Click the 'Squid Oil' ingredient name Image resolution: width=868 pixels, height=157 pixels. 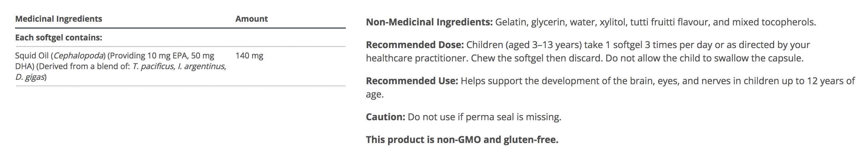[x=32, y=56]
